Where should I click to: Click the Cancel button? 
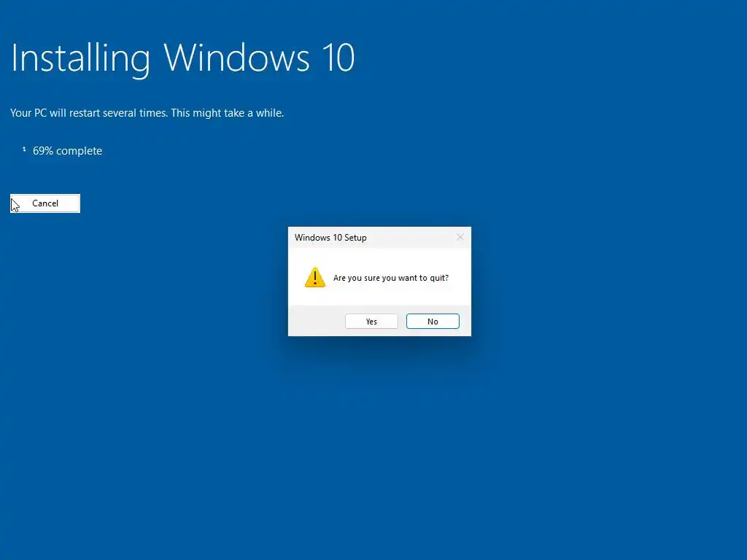click(45, 203)
